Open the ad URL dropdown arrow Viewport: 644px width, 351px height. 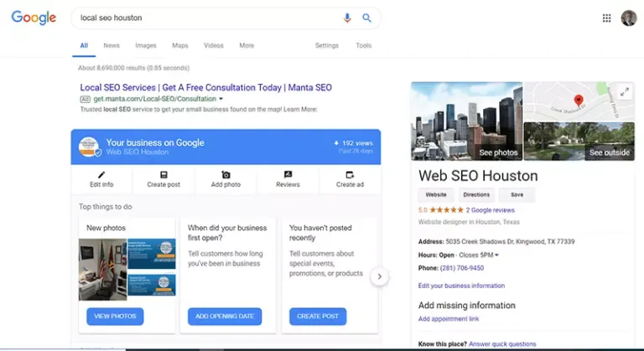(x=221, y=99)
